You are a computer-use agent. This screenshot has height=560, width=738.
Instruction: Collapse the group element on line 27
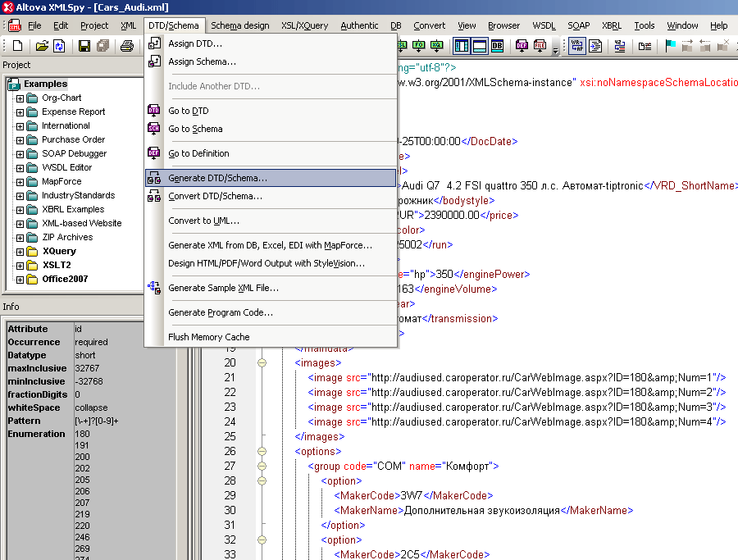(262, 466)
